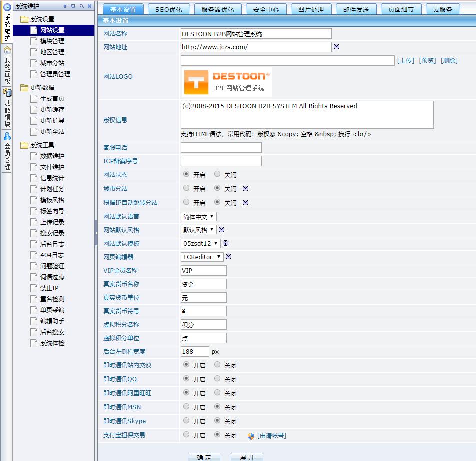Image resolution: width=476 pixels, height=461 pixels.
Task: Set 网站状态 to 关闭
Action: [x=217, y=174]
